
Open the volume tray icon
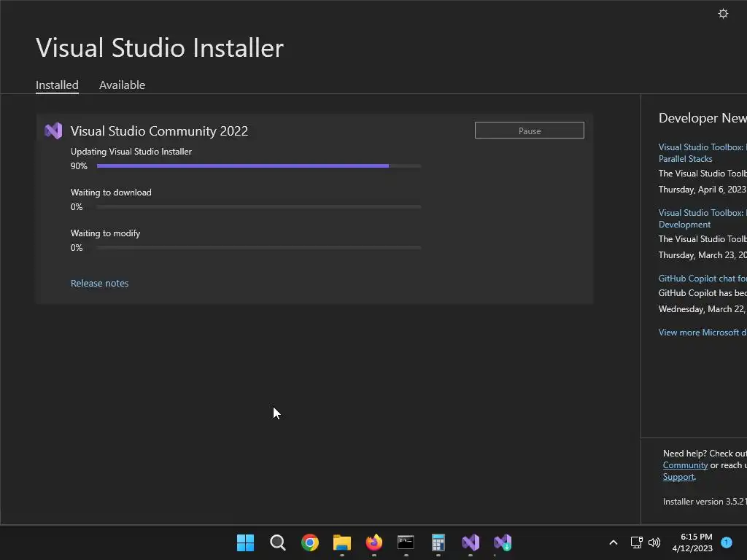[654, 542]
